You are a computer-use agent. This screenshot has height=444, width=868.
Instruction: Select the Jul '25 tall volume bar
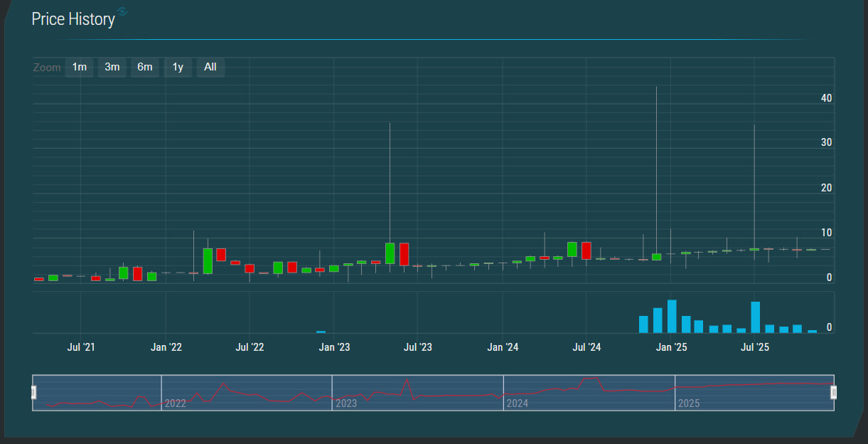[755, 317]
